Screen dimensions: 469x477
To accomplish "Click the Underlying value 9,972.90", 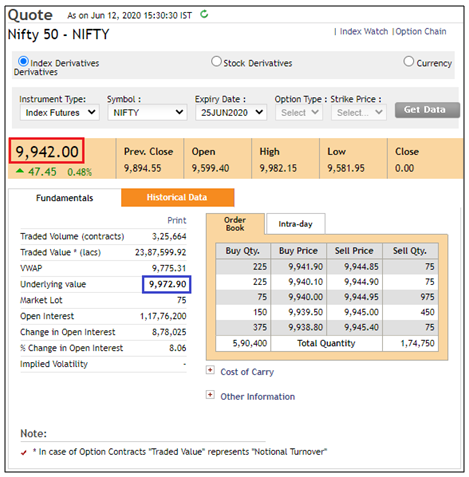I will point(167,284).
